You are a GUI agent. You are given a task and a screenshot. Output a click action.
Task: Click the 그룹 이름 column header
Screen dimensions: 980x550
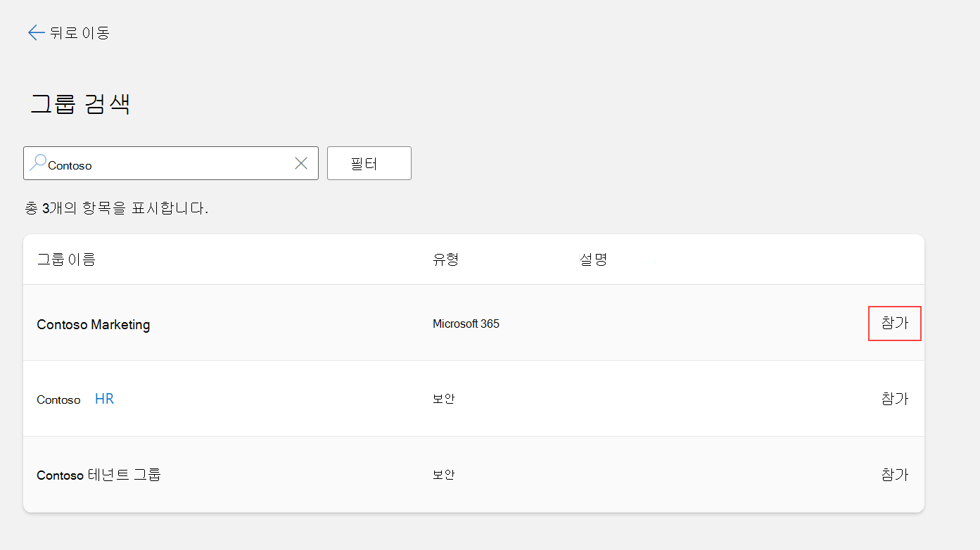[x=66, y=260]
